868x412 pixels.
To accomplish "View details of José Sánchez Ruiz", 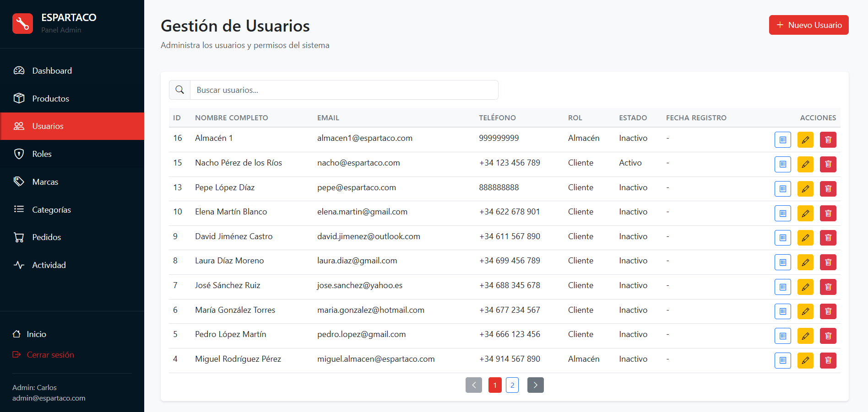I will [x=782, y=287].
